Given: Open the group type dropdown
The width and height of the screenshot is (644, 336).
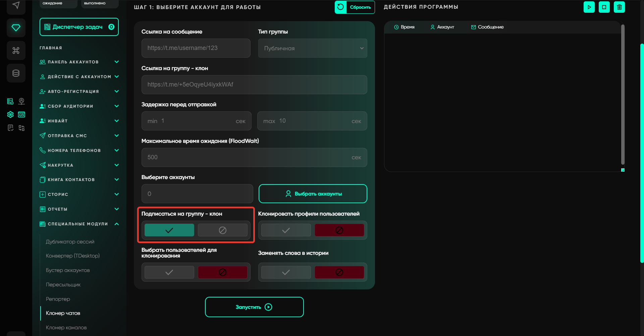Looking at the screenshot, I should coord(312,48).
